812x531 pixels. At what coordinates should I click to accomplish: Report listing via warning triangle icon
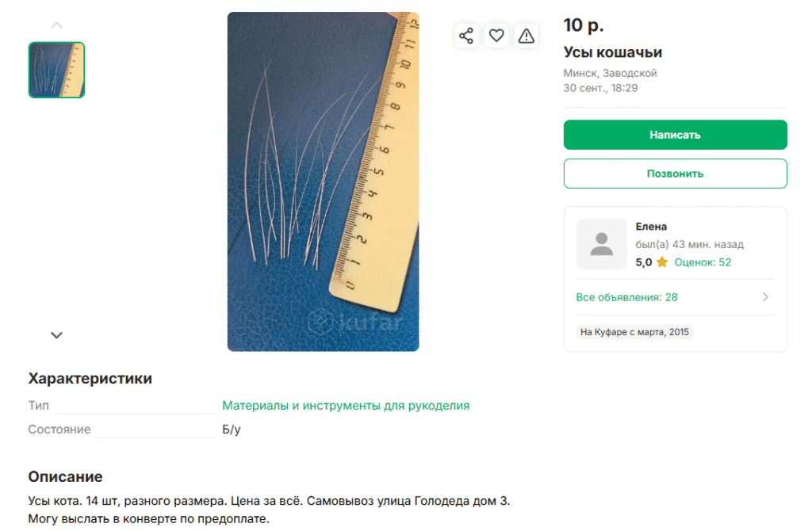pos(527,36)
